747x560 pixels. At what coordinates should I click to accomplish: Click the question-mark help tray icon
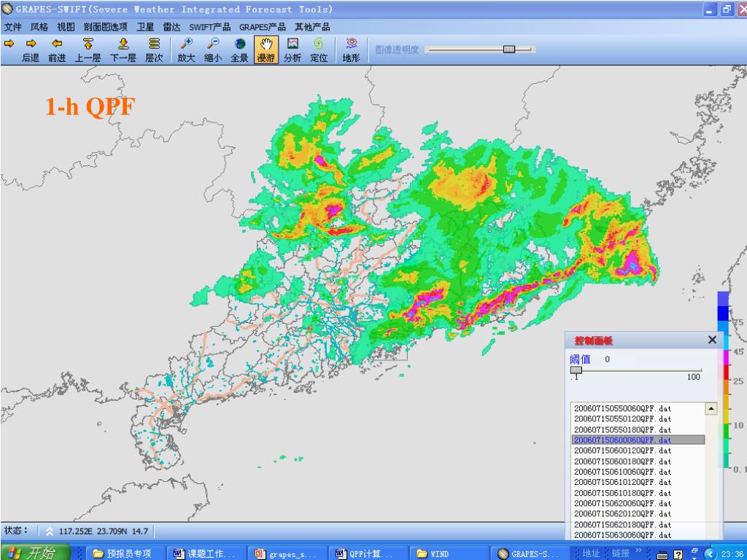[x=678, y=554]
